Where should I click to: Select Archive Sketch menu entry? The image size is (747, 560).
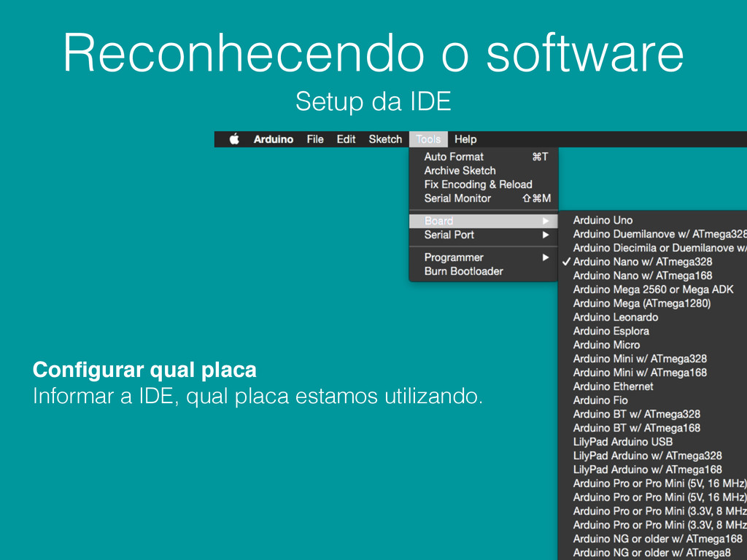(x=484, y=171)
